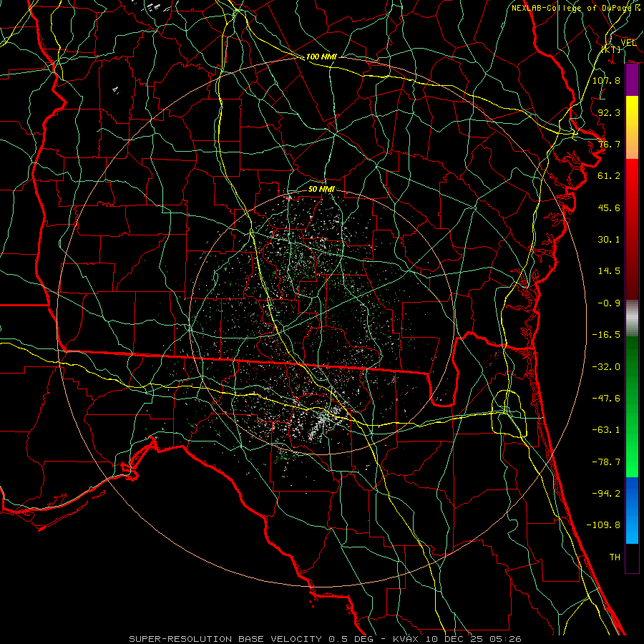Click the TH legend label
The image size is (644, 644).
pos(615,557)
